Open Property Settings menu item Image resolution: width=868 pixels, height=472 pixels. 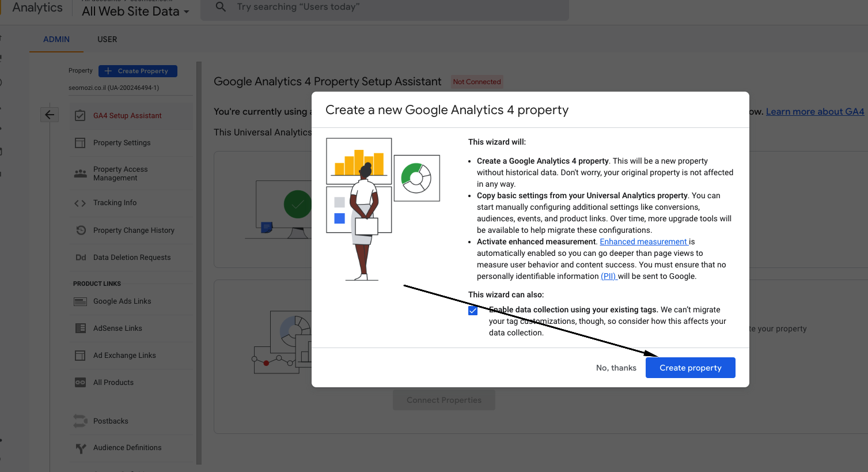(131, 143)
